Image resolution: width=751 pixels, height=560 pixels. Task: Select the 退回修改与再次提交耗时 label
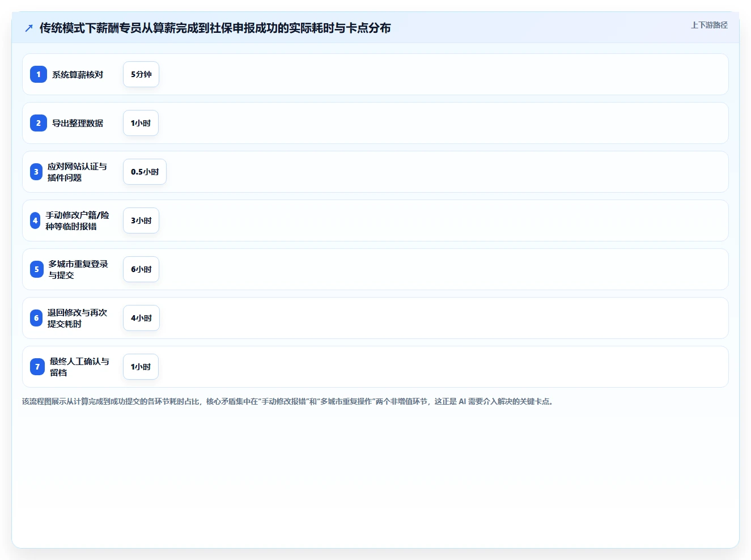coord(77,318)
